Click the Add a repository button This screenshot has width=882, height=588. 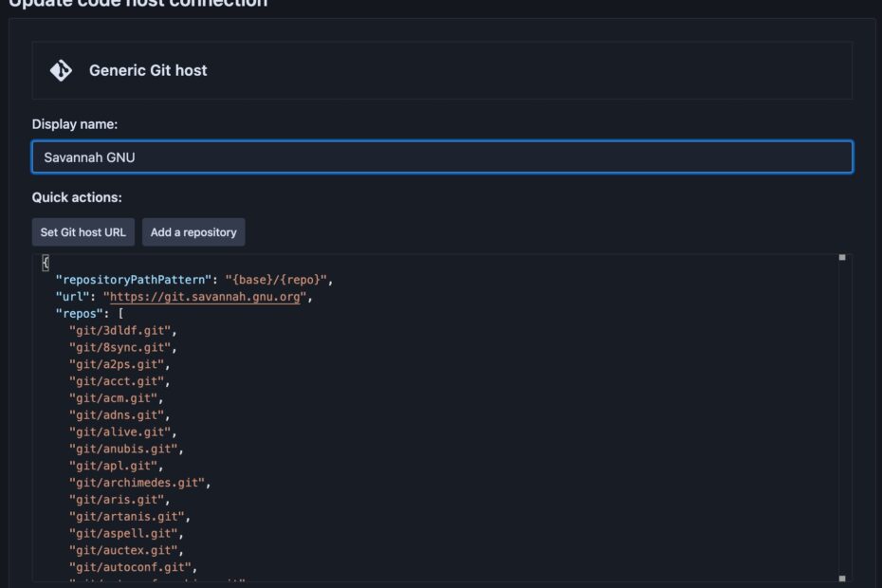(x=193, y=231)
